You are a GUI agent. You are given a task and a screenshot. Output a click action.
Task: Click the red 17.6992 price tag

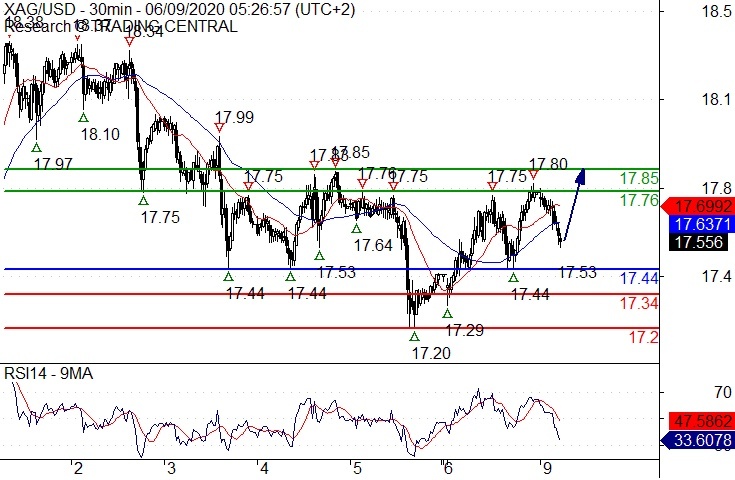(698, 206)
